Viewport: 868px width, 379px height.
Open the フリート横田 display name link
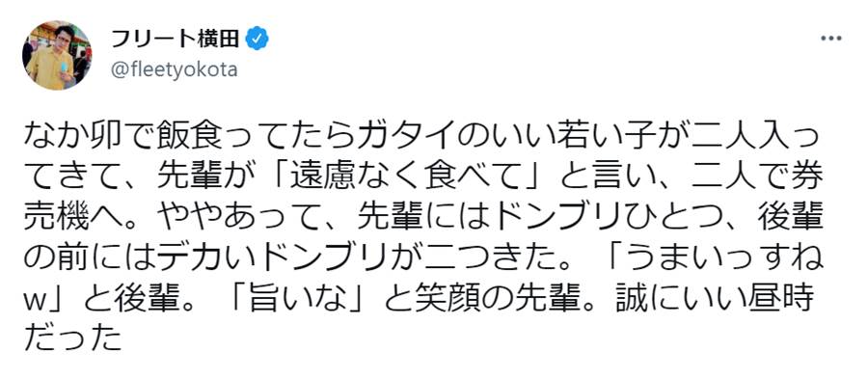coord(176,39)
